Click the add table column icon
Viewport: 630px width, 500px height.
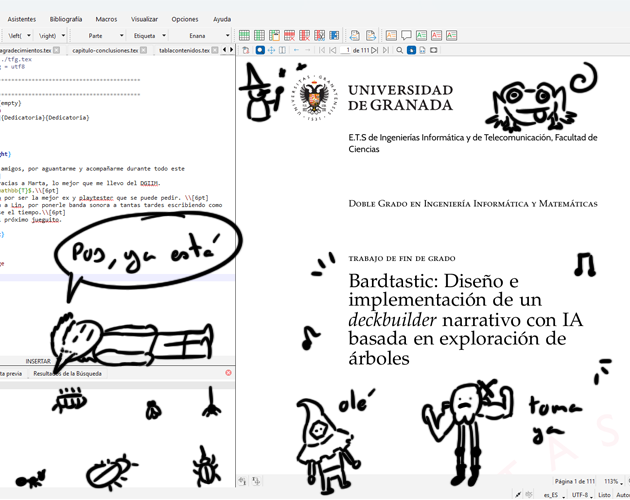tap(259, 35)
